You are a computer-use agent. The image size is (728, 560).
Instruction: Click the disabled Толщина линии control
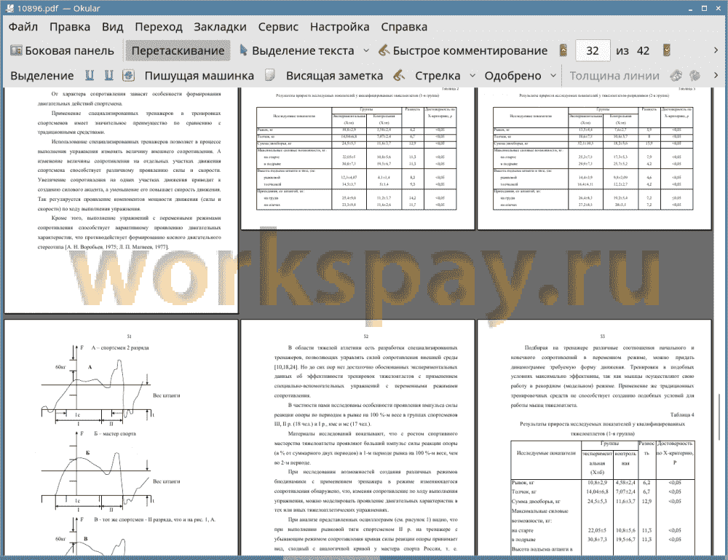click(614, 76)
